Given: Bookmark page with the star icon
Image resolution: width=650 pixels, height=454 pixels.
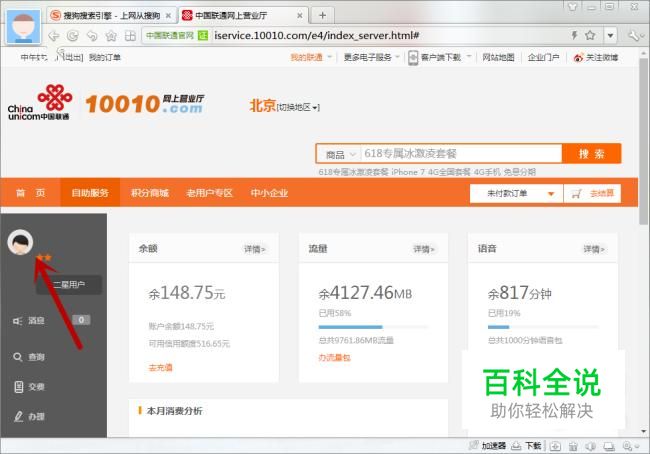Looking at the screenshot, I should (x=590, y=35).
